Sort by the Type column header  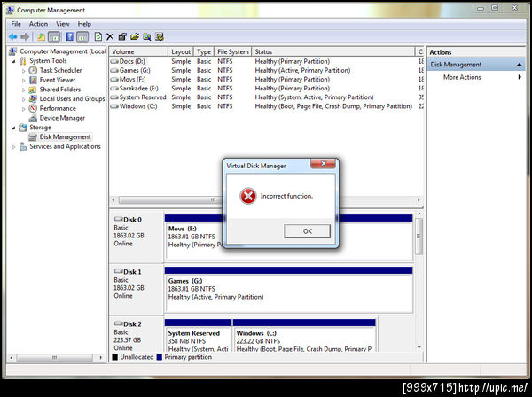(204, 51)
